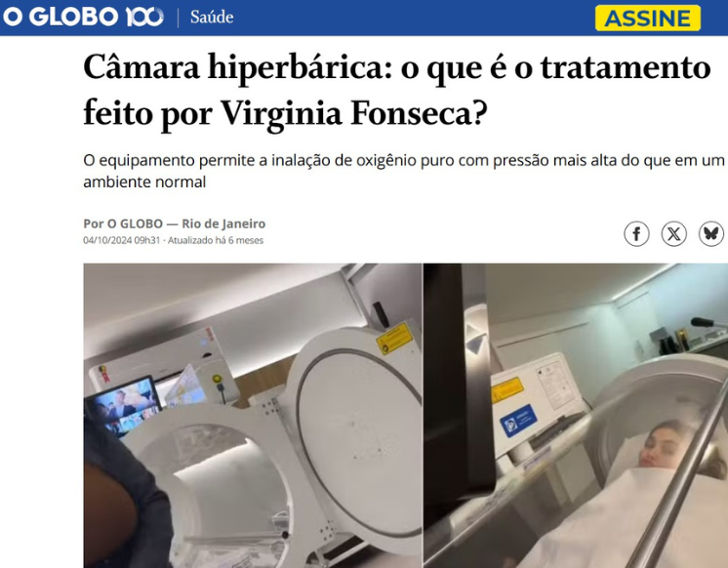Click the "Rio de Janeiro" byline location
Screen dimensions: 728x568
pos(223,223)
